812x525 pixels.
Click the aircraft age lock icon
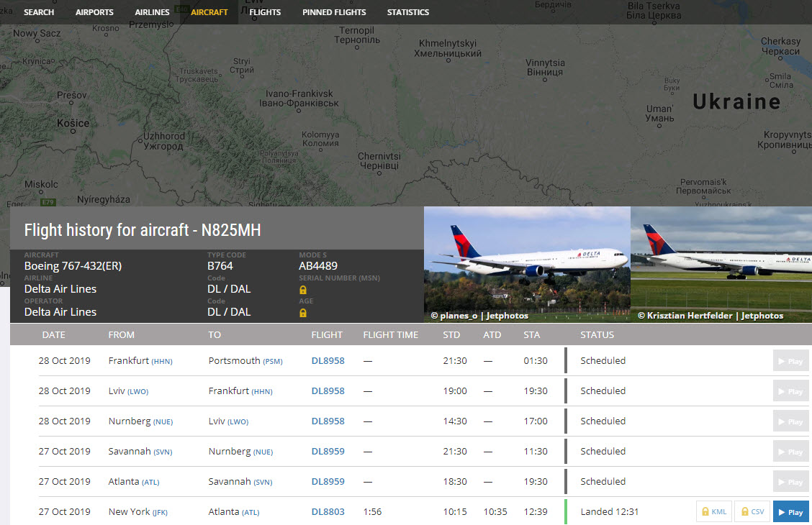303,313
